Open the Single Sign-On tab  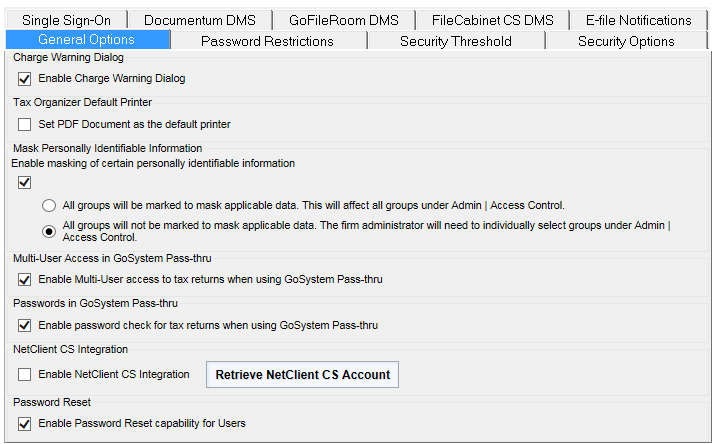[x=66, y=20]
